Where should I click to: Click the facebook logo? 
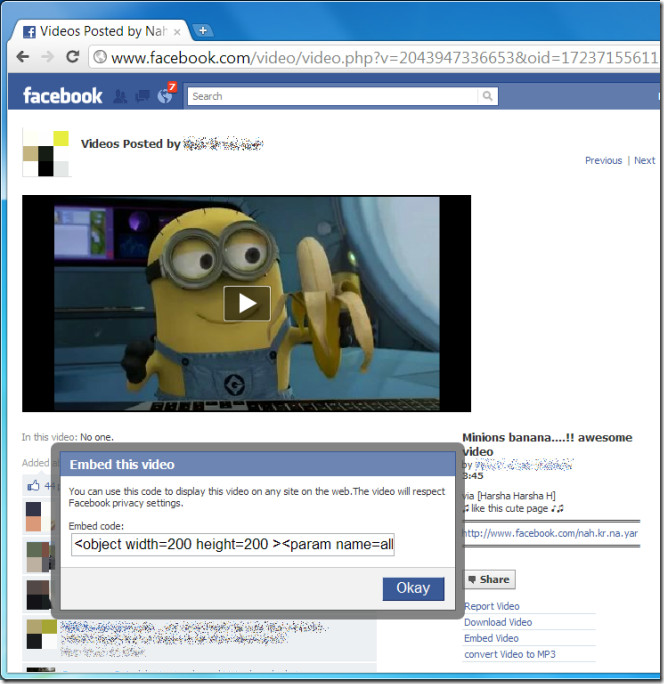pos(63,96)
